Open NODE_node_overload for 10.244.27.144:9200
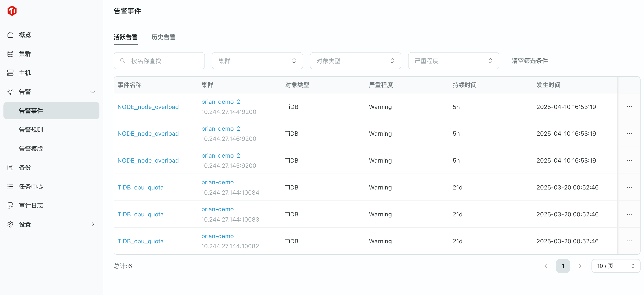Screen dimensions: 644x295 (x=148, y=107)
